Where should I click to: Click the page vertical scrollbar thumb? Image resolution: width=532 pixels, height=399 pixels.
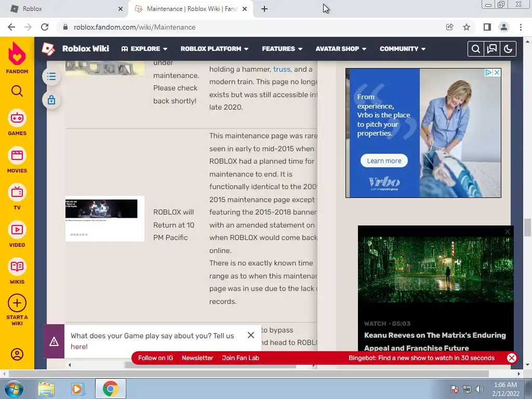[x=527, y=228]
